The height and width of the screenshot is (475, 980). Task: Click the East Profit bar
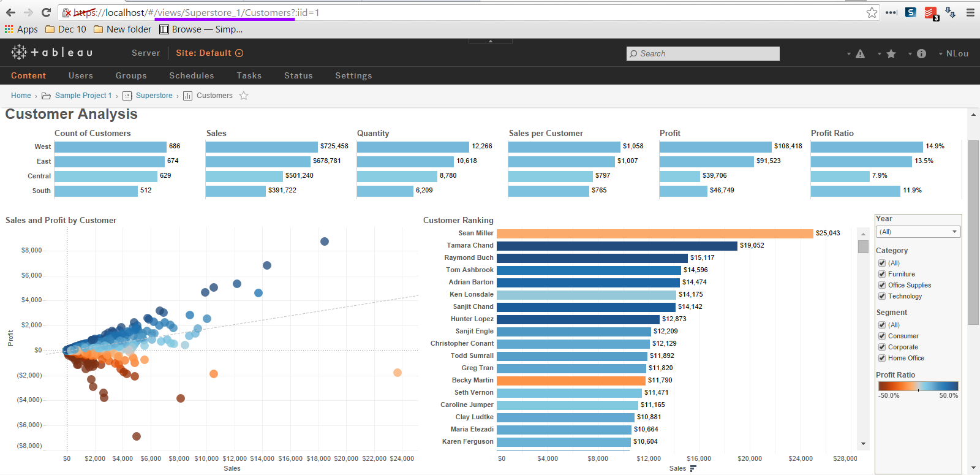pos(707,162)
